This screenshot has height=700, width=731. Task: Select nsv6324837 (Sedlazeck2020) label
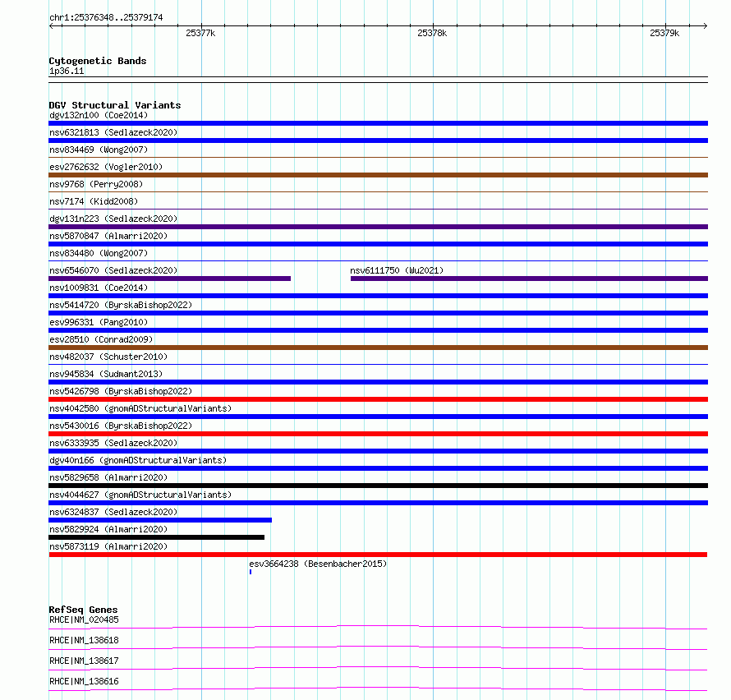pos(113,512)
